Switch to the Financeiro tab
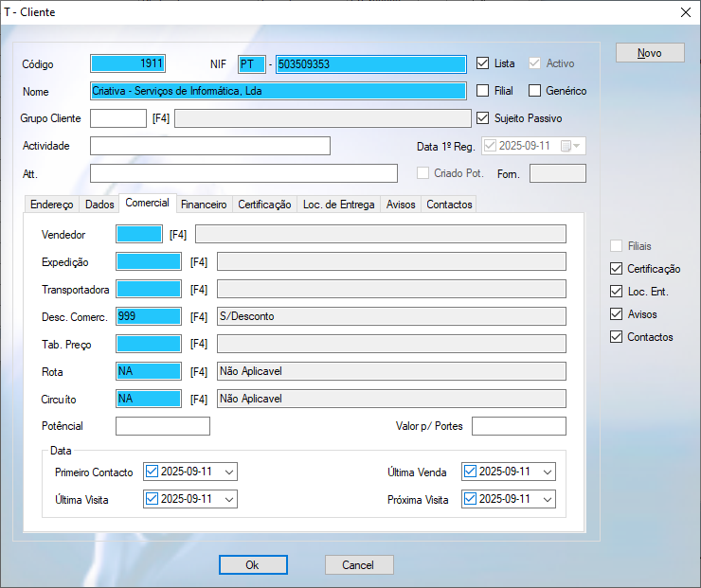701x588 pixels. point(204,205)
